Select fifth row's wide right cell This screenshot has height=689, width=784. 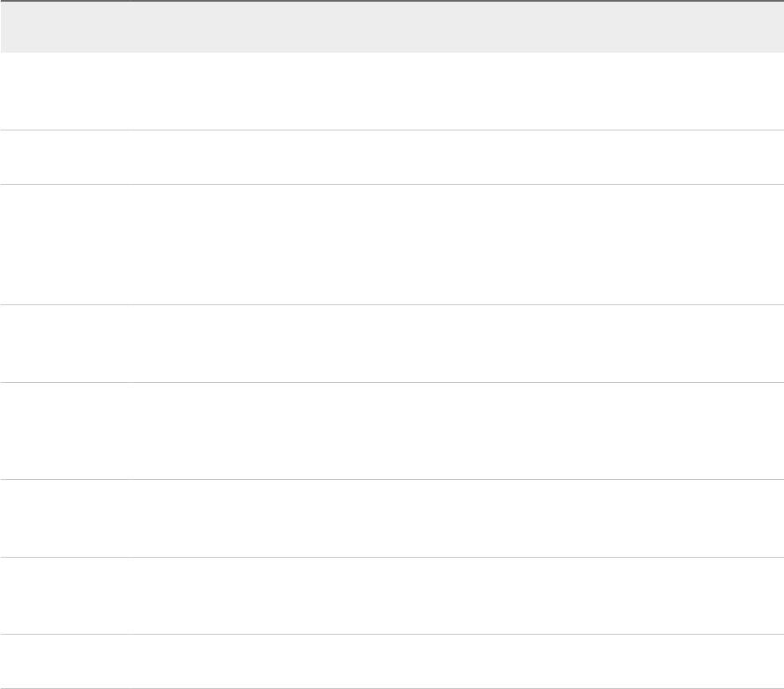(x=457, y=431)
